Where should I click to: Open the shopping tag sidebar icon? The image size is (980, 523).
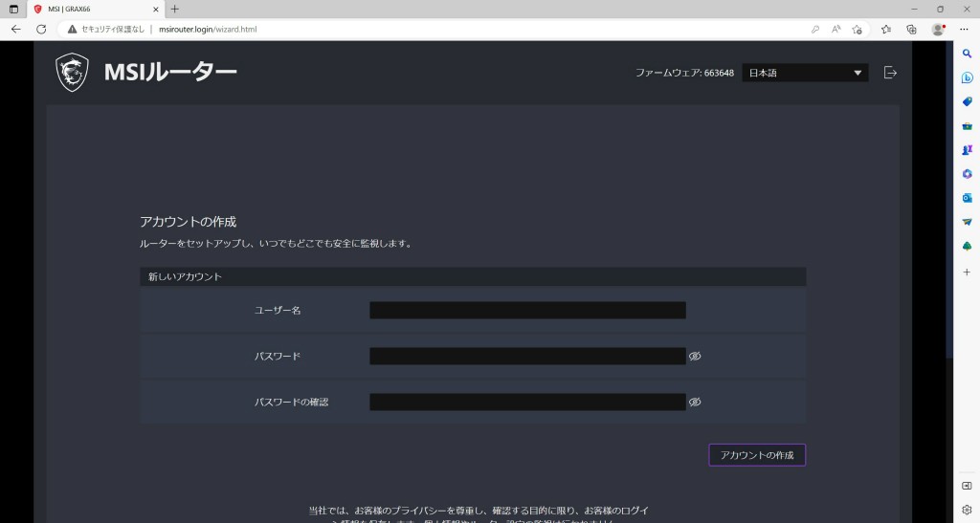tap(967, 101)
